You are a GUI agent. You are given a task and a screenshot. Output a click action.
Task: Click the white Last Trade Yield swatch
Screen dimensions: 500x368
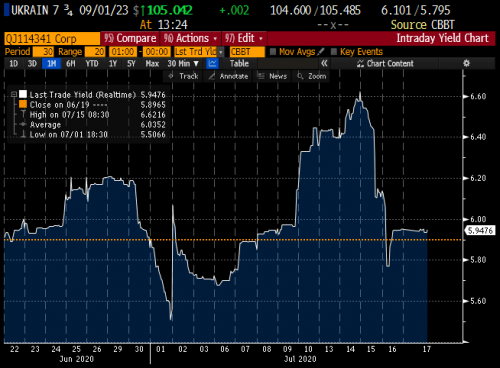[x=23, y=95]
